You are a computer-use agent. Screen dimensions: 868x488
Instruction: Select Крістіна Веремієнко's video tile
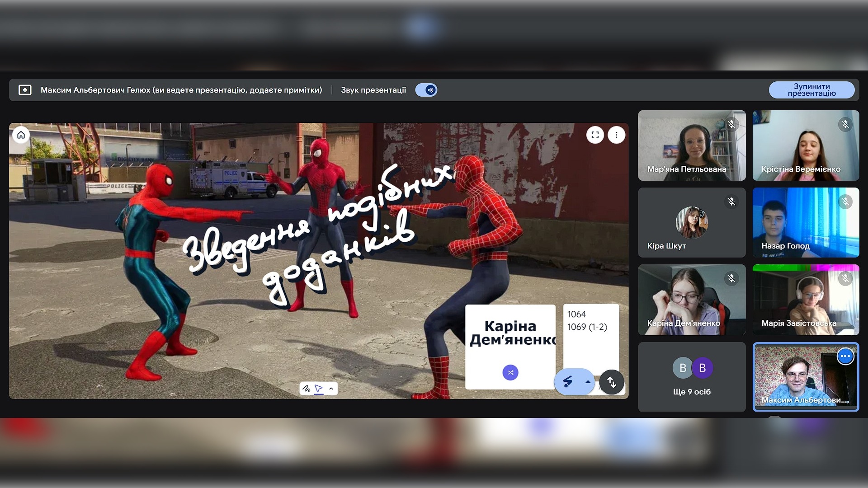coord(806,145)
